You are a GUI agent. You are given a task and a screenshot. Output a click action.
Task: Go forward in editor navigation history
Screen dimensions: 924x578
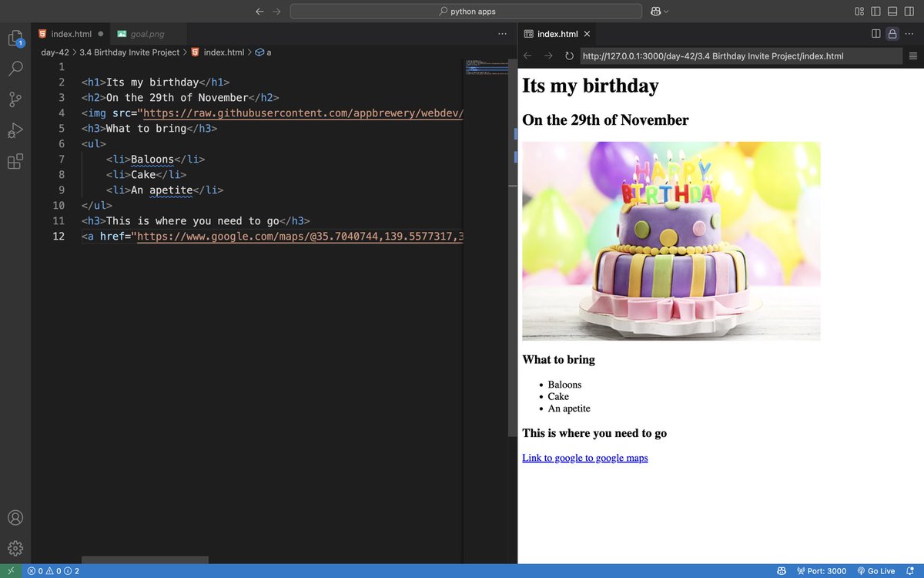276,12
